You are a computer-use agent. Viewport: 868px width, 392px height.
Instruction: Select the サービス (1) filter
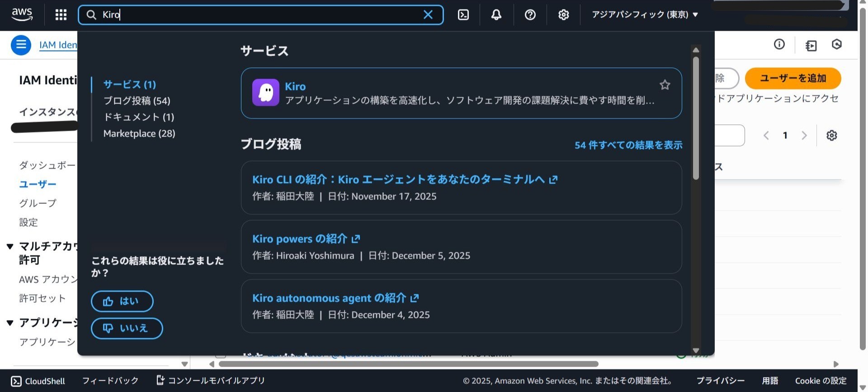click(x=129, y=85)
